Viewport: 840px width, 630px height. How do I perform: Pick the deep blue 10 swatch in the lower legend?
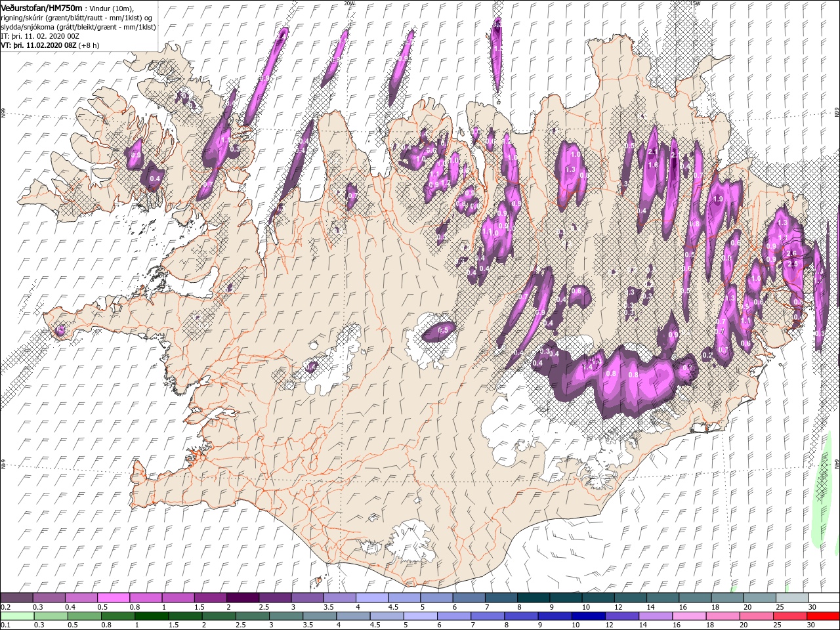[587, 616]
